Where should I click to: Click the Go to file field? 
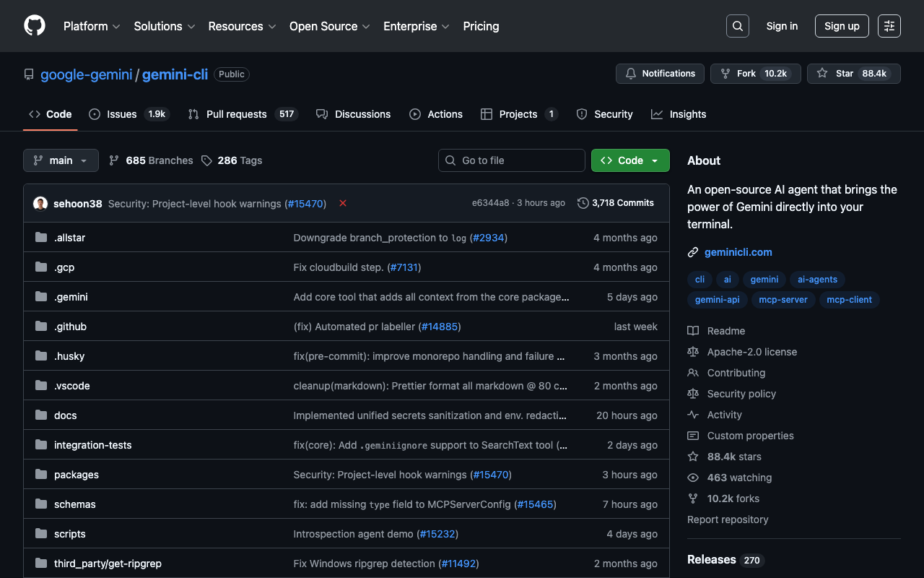(x=511, y=160)
